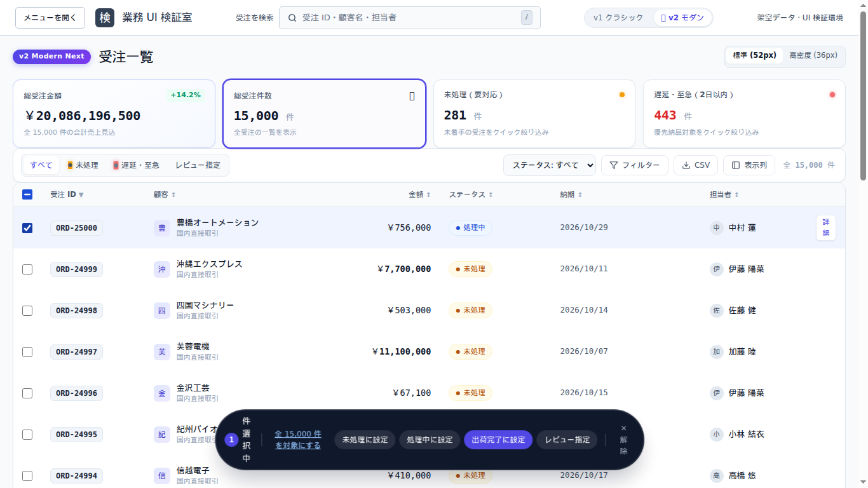Toggle the select-all header checkbox
Image resolution: width=868 pixels, height=488 pixels.
tap(27, 194)
